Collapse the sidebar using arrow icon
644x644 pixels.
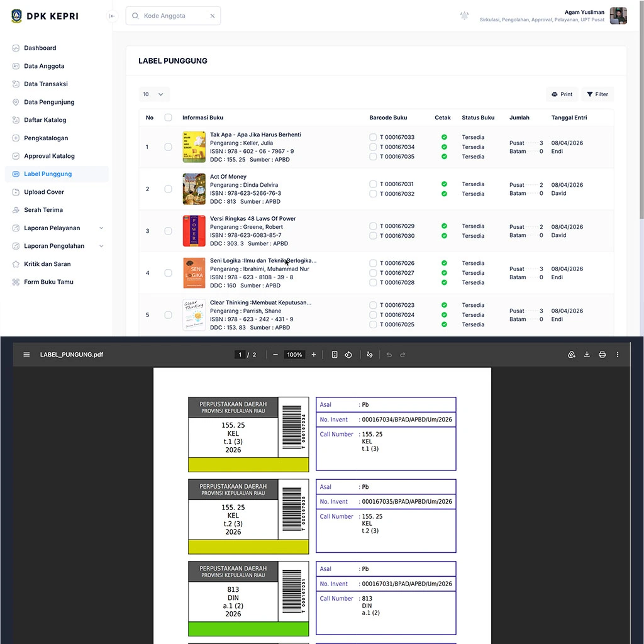click(112, 16)
